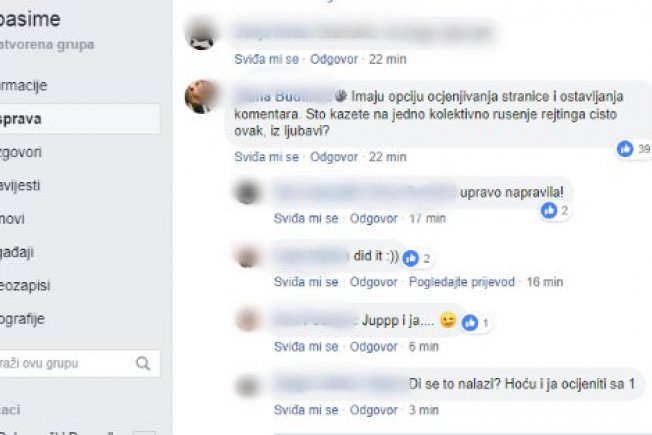
Task: Click 'Pogledajte prijevod' under 'did it' comment
Action: [462, 282]
